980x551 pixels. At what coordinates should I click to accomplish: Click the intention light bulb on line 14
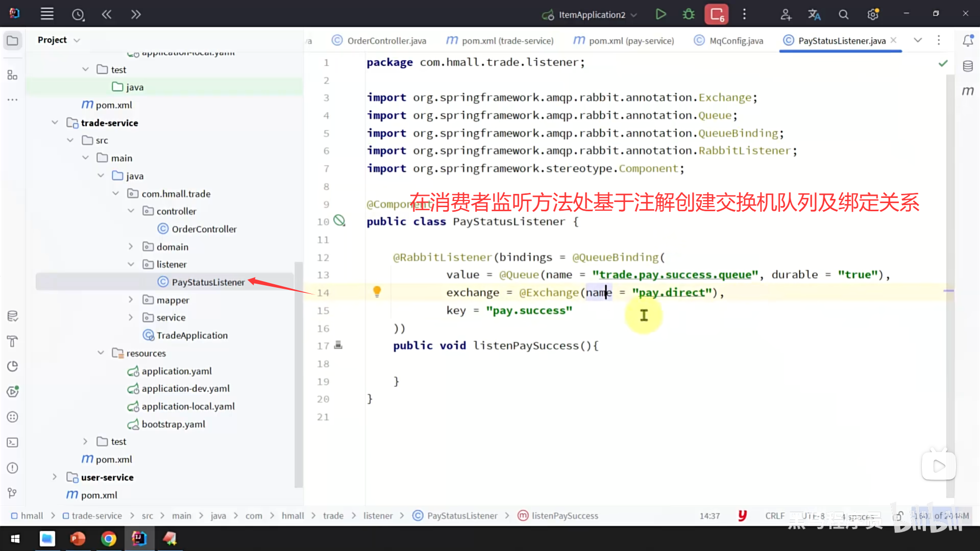[377, 292]
